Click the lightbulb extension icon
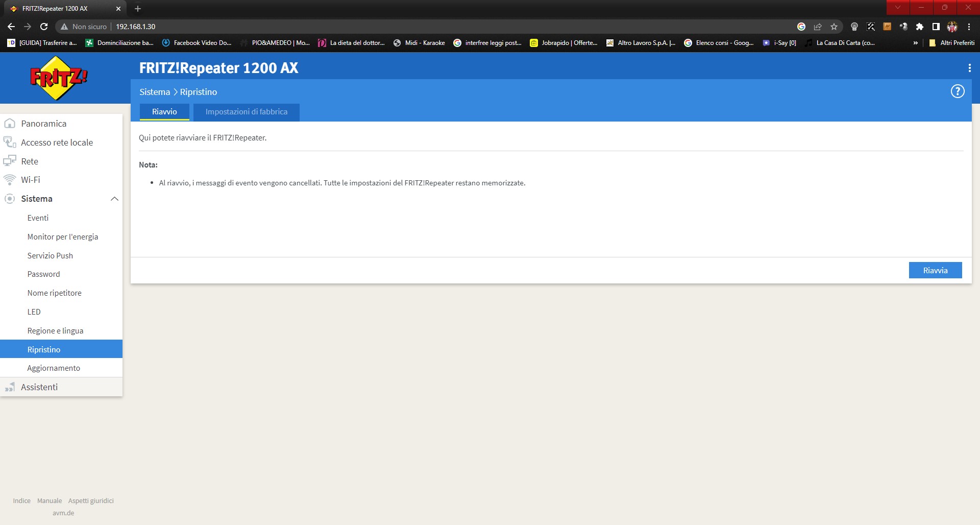The height and width of the screenshot is (525, 980). pos(854,27)
